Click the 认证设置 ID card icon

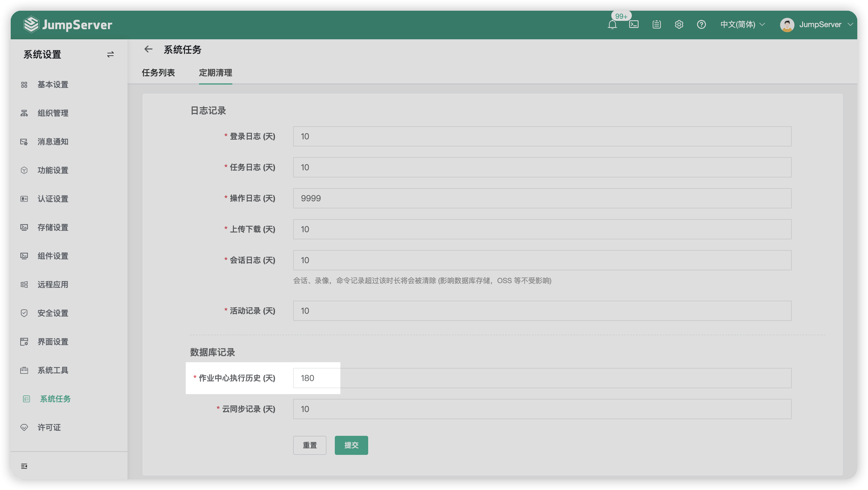pos(24,199)
